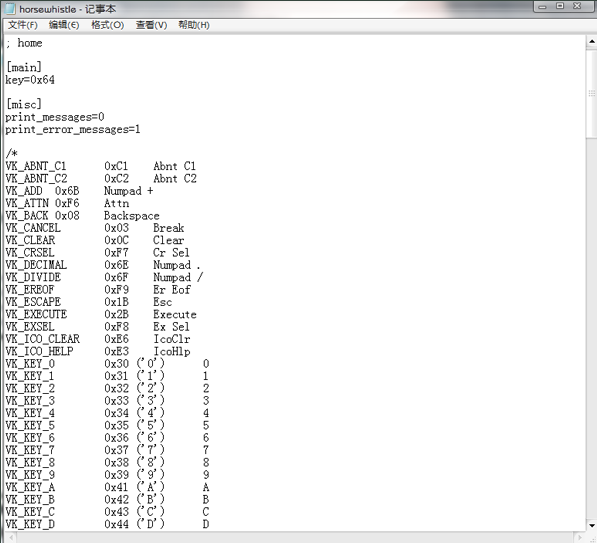Image resolution: width=597 pixels, height=543 pixels.
Task: Click the vertical scrollbar thumb
Action: [591, 93]
